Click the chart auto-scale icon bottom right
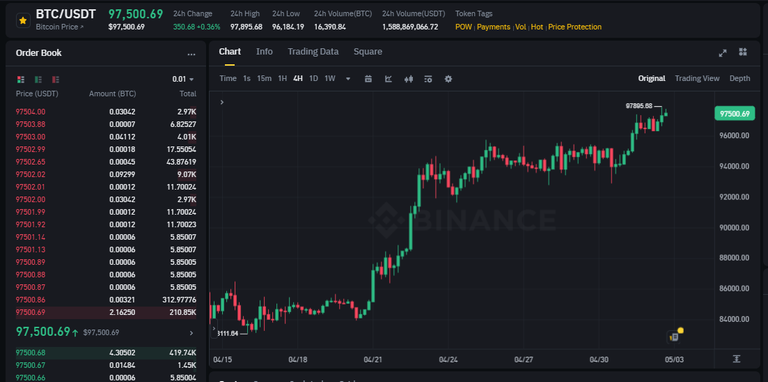 [x=736, y=359]
